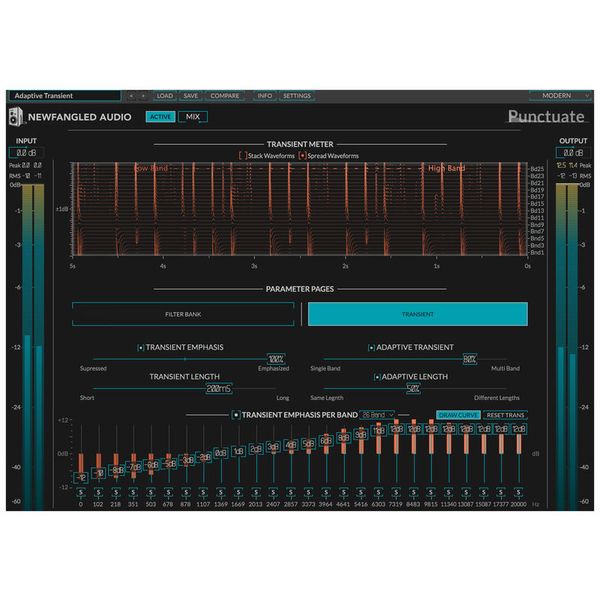Open the INFO panel
The image size is (600, 600).
coord(265,96)
